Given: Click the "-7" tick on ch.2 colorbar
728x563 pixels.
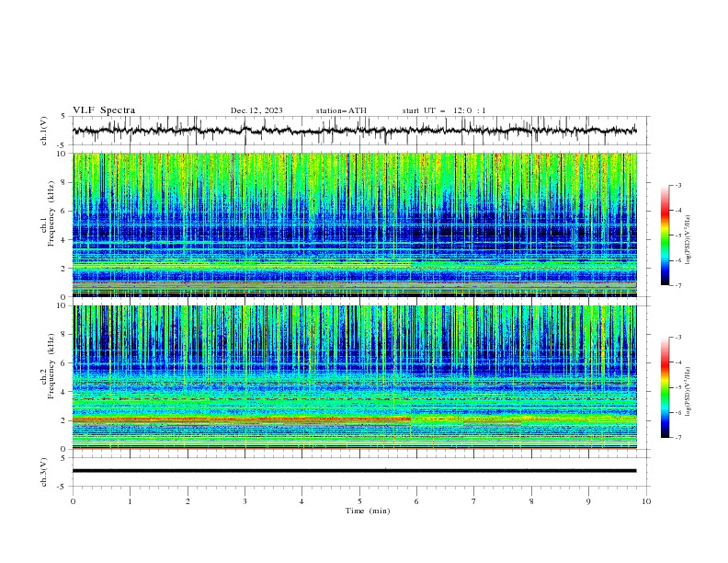Looking at the screenshot, I should click(678, 437).
